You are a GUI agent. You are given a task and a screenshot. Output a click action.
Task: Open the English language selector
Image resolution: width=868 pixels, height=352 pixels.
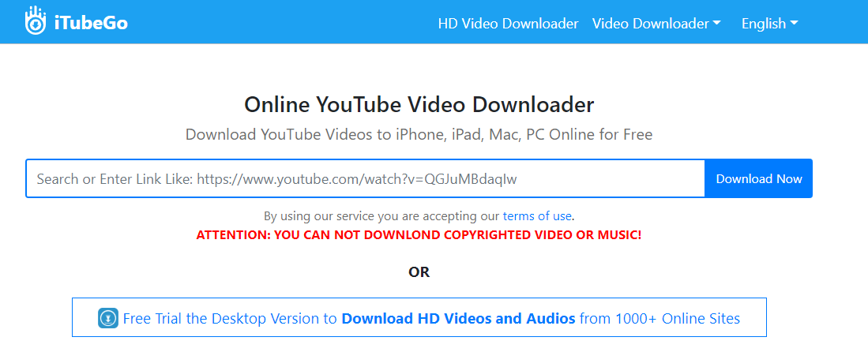770,24
